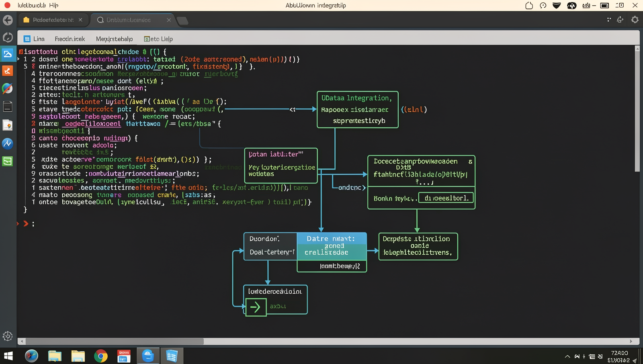The height and width of the screenshot is (364, 643).
Task: Click the circular refresh icon below the back arrow
Action: click(x=8, y=37)
